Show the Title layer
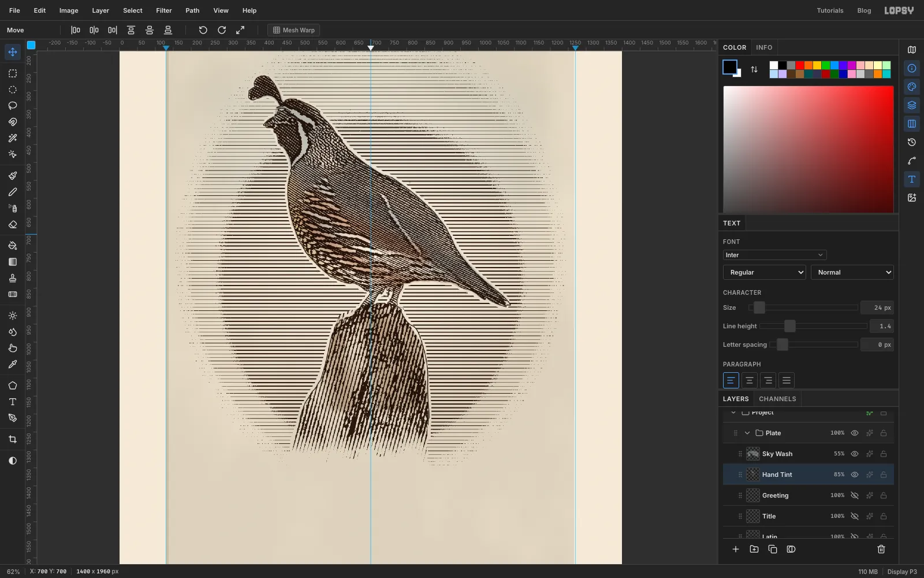 (x=855, y=516)
